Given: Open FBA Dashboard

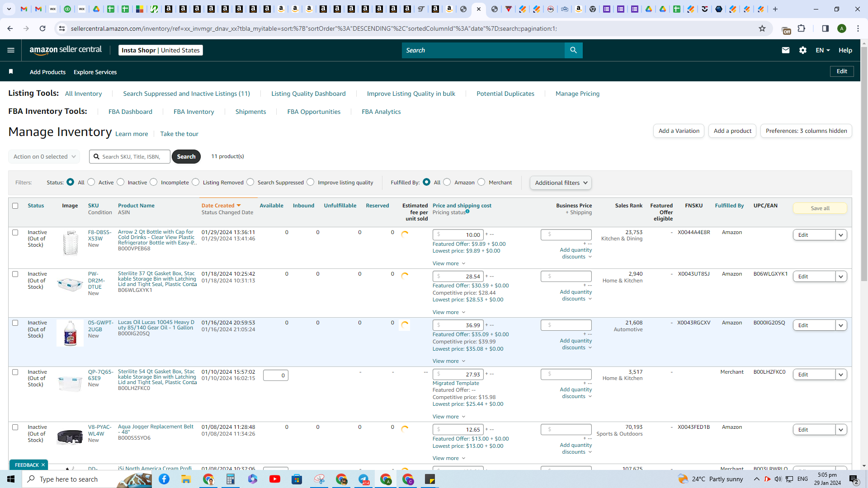Looking at the screenshot, I should pos(130,112).
